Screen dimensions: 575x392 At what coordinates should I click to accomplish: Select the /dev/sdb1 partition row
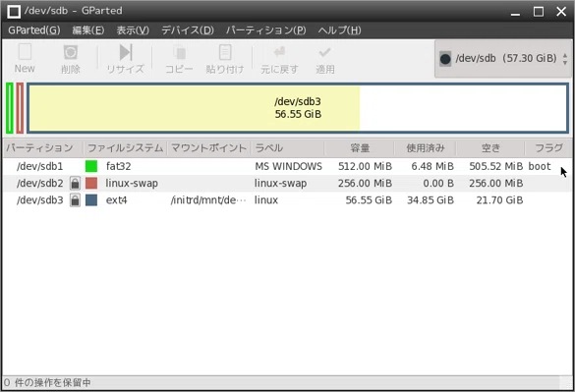[x=287, y=166]
